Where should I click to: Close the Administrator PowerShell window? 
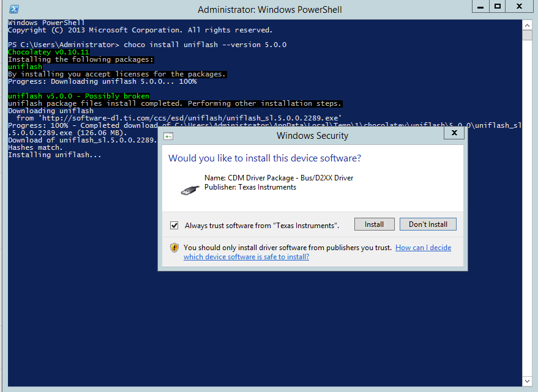(x=520, y=6)
